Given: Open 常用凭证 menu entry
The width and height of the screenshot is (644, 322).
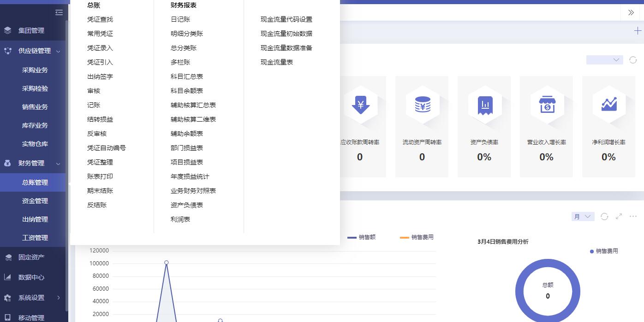Looking at the screenshot, I should click(x=100, y=34).
